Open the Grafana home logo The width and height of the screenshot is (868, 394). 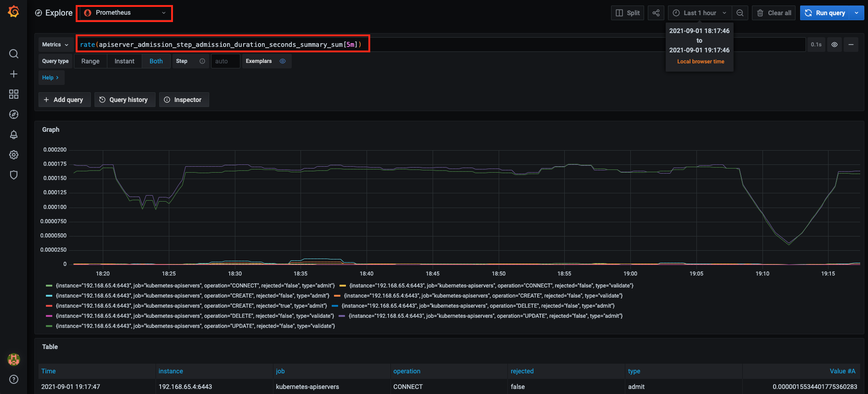pyautogui.click(x=13, y=11)
